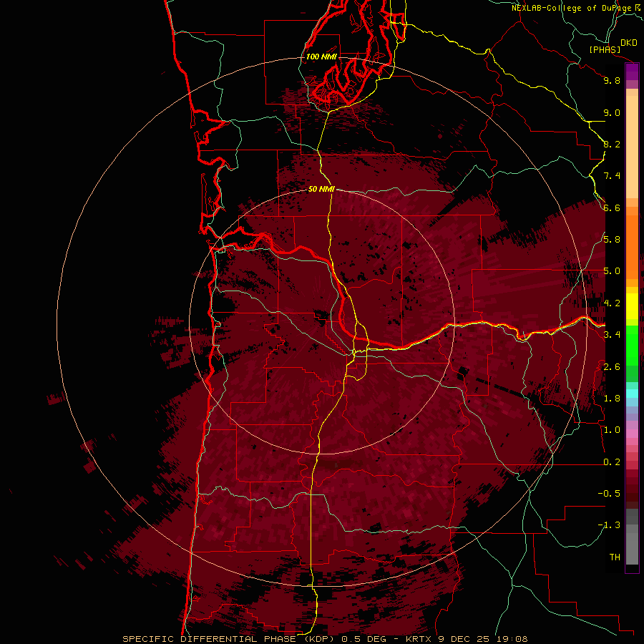Click the 4.2 value on the color scale
644x644 pixels.
tap(612, 303)
